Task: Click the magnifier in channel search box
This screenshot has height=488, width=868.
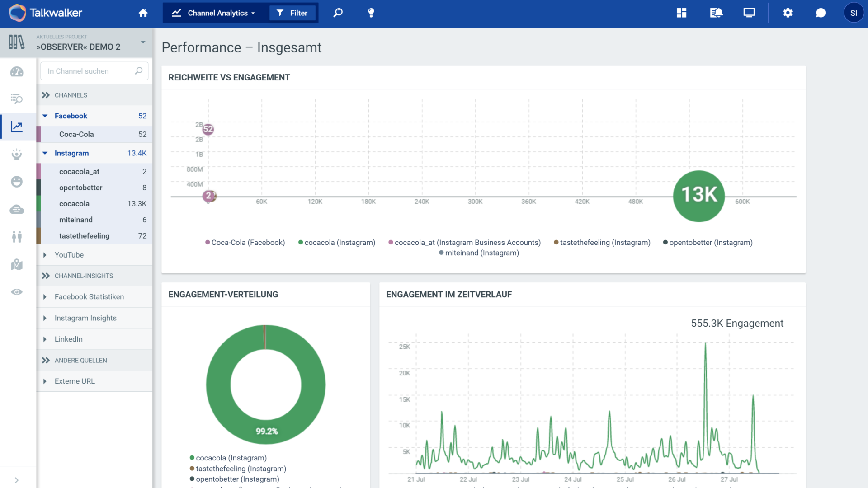Action: point(139,71)
